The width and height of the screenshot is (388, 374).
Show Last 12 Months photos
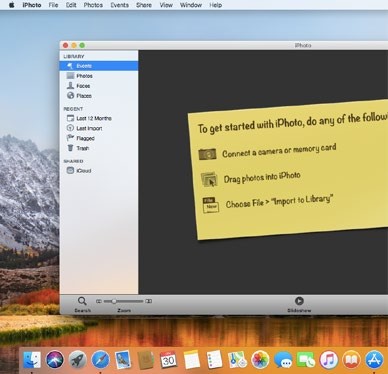tap(89, 118)
